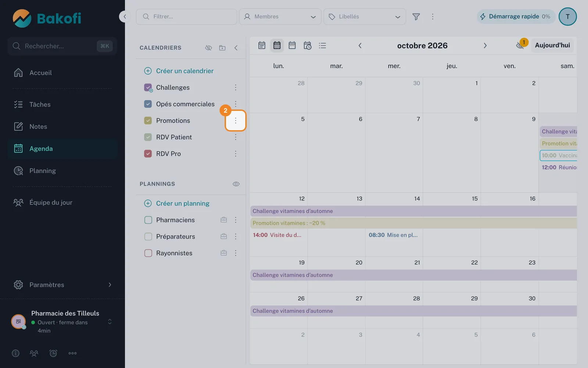The image size is (588, 368).
Task: Collapse the Calendriers panel chevron
Action: pos(236,48)
